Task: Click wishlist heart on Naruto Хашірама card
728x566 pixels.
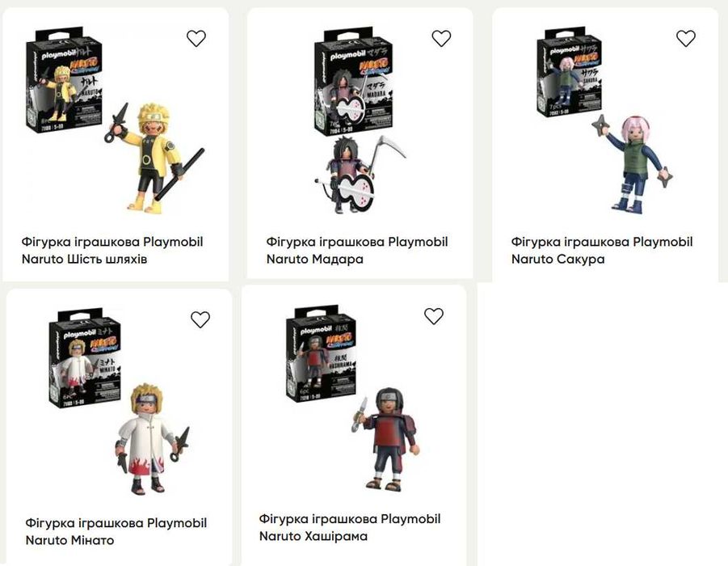Action: tap(434, 316)
